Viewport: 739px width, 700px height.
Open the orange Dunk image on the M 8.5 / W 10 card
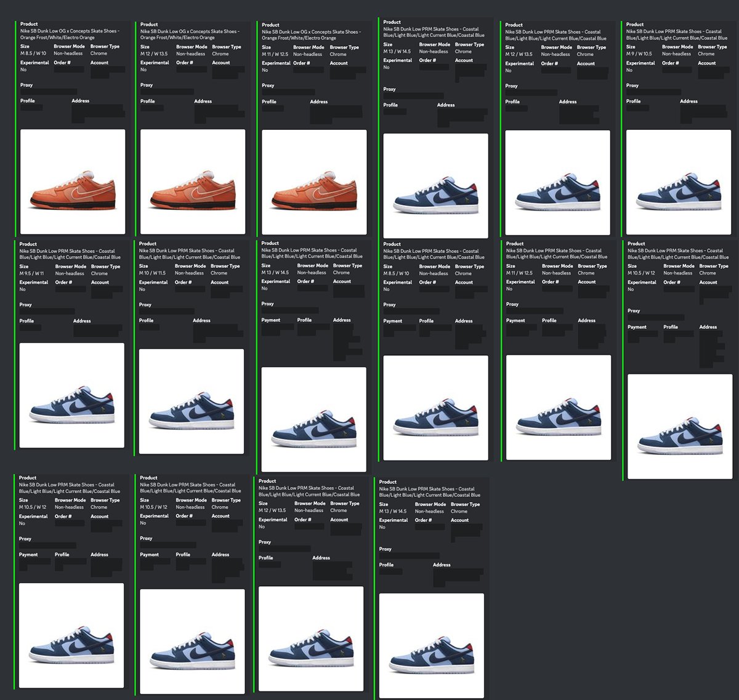pyautogui.click(x=73, y=182)
